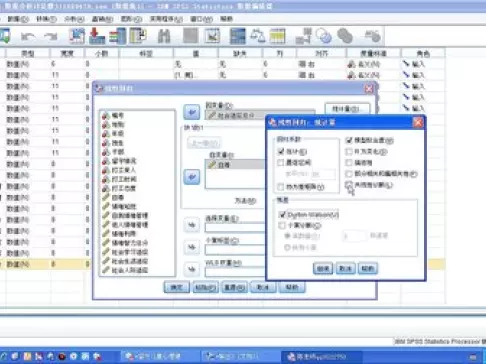Click the Undo arrow in the toolbar
The width and height of the screenshot is (486, 364).
pos(28,36)
